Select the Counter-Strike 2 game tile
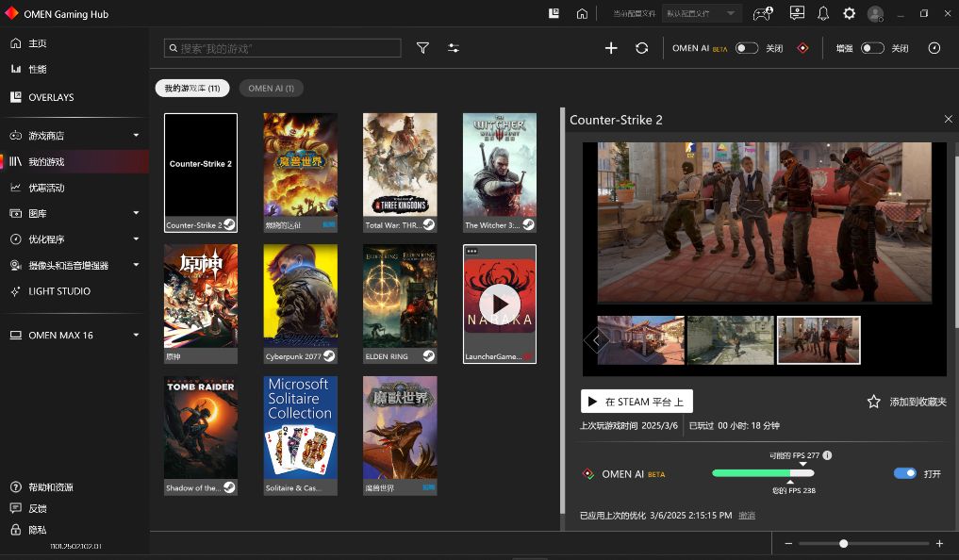Screen dimensions: 959x560 click(x=201, y=173)
